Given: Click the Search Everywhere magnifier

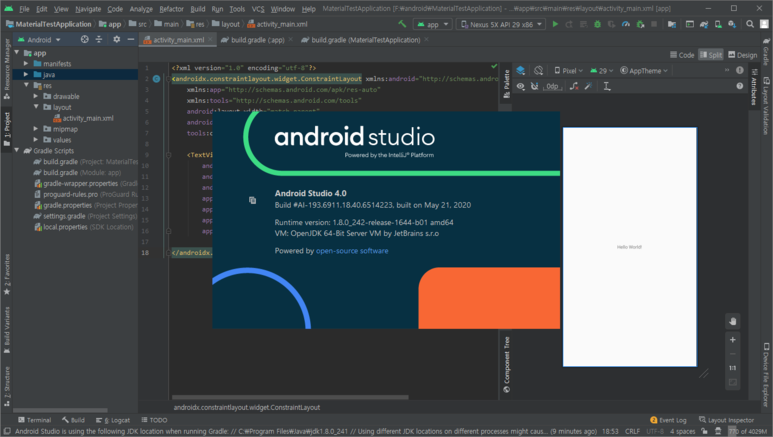Looking at the screenshot, I should (750, 24).
